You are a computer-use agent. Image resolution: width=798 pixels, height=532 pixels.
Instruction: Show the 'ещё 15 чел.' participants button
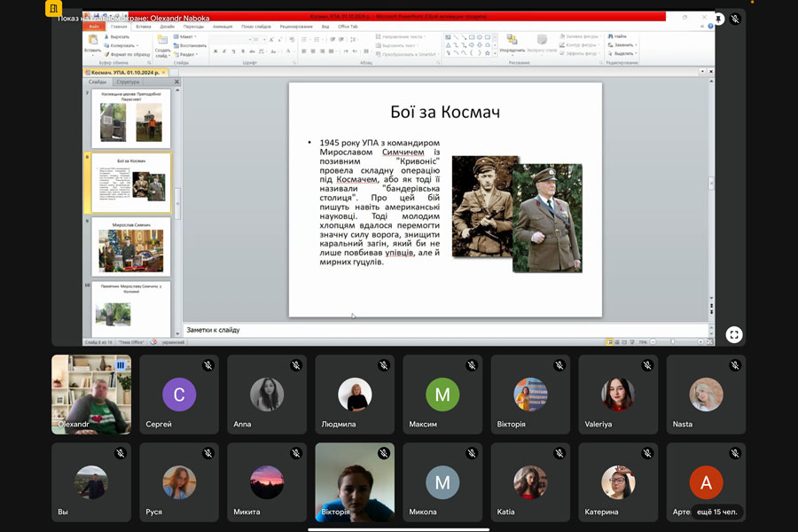pyautogui.click(x=717, y=512)
